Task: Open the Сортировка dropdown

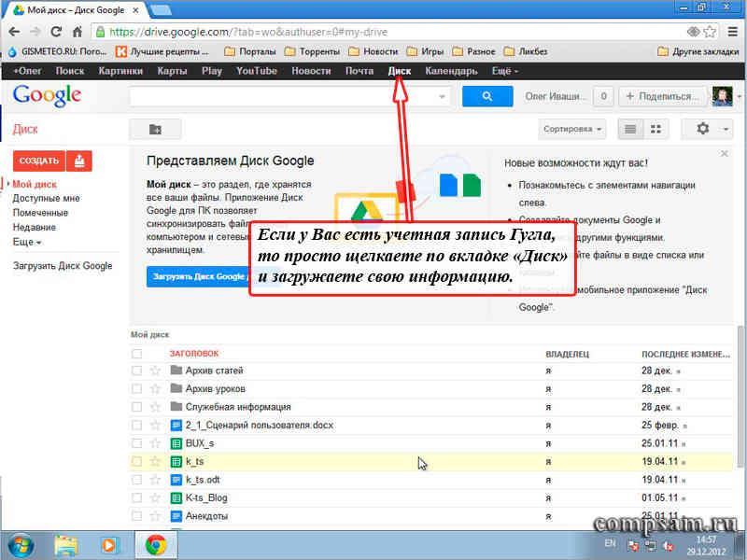Action: (x=572, y=129)
